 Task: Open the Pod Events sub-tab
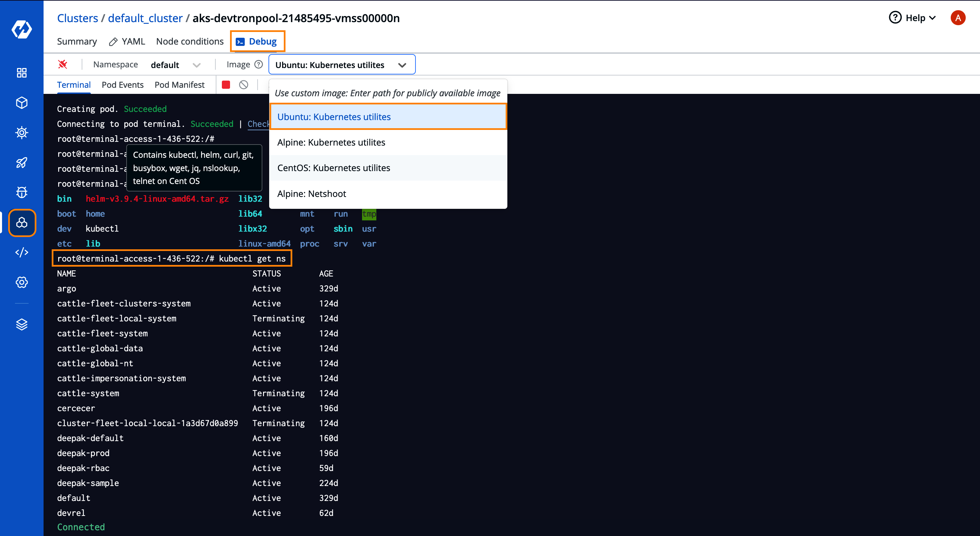(122, 85)
